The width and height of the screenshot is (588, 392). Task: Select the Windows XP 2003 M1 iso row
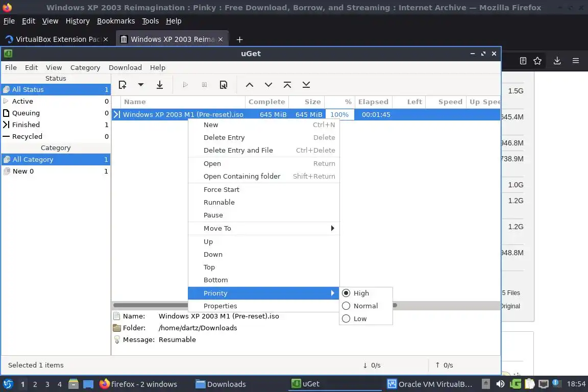[306, 114]
